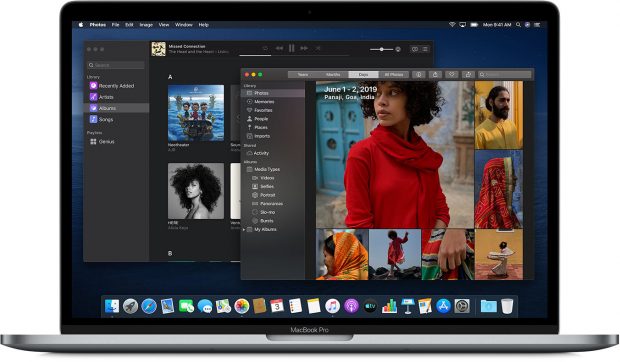
Task: Click the Photos search field
Action: [505, 74]
